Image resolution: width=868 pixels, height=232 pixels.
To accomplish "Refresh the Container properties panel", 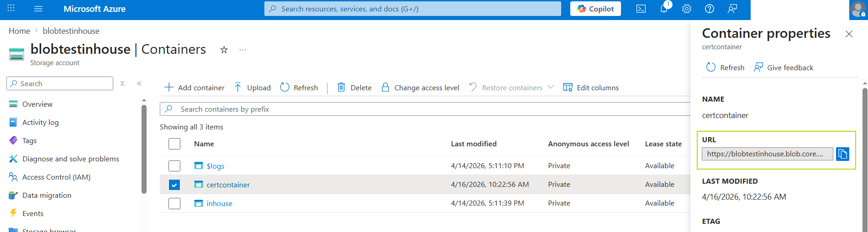I will [x=725, y=67].
